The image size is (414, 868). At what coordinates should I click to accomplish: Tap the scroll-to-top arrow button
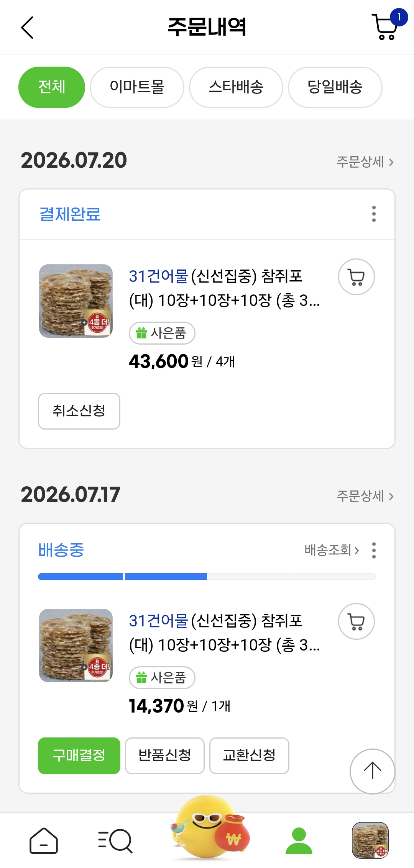point(372,771)
